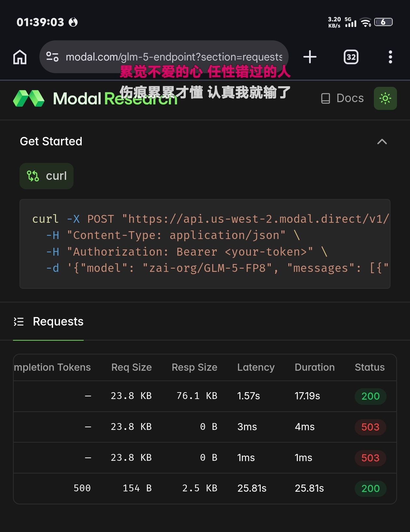410x532 pixels.
Task: Click the Get Started heading
Action: point(51,141)
